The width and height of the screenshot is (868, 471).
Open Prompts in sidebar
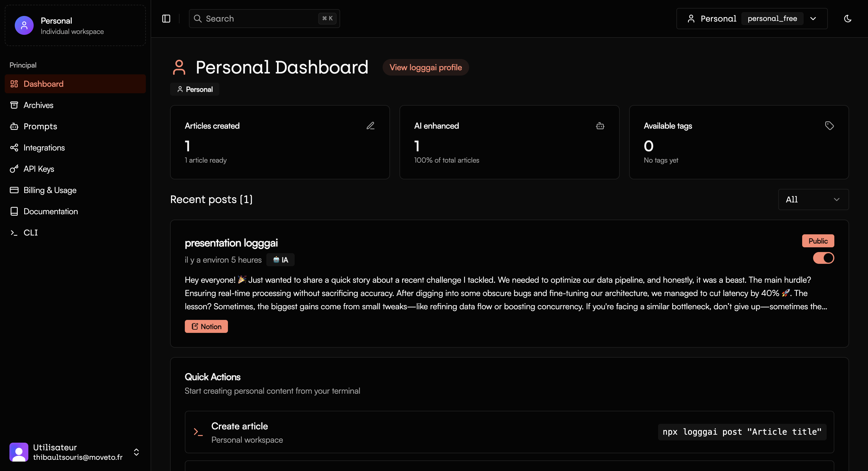pyautogui.click(x=75, y=126)
